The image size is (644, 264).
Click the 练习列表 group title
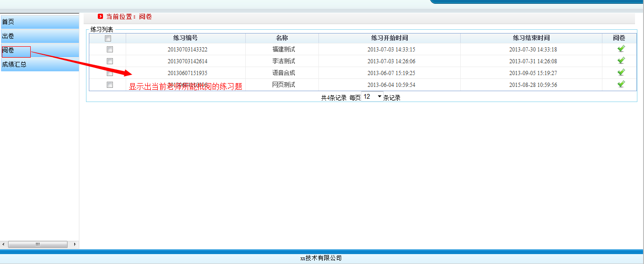tap(102, 29)
